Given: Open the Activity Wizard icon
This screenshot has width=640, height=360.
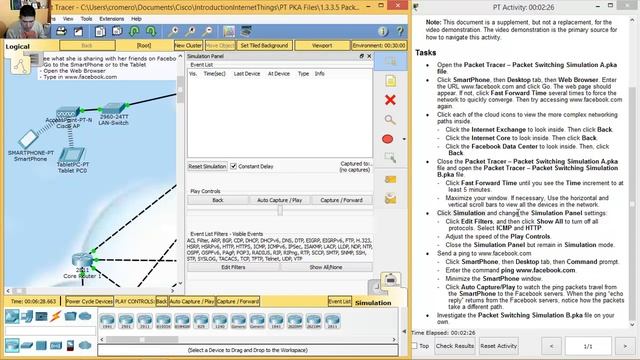Looking at the screenshot, I should pos(78,31).
